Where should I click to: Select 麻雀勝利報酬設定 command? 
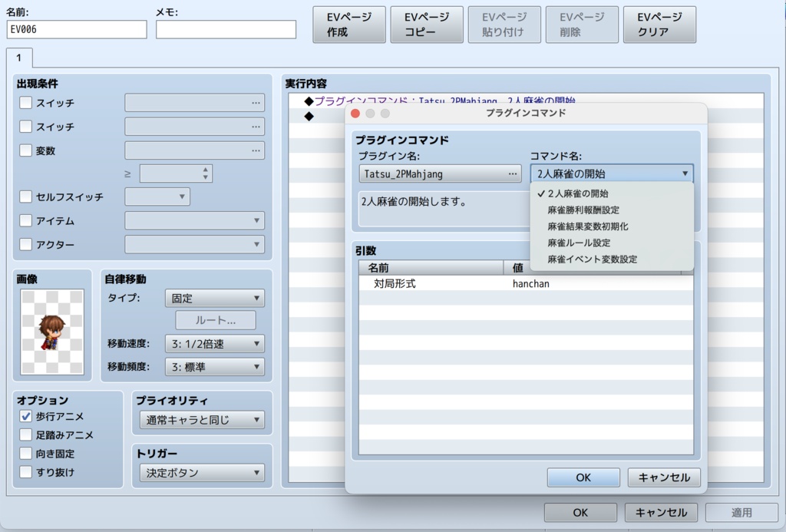[x=612, y=210]
